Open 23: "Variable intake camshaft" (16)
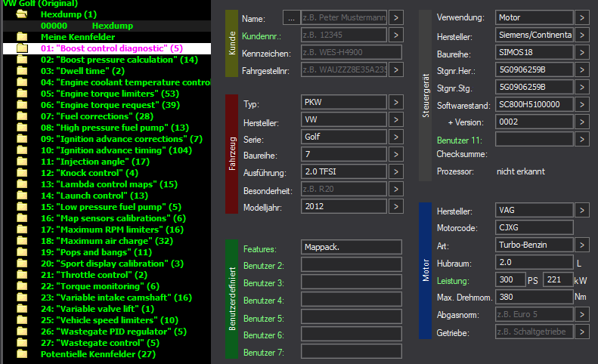This screenshot has width=598, height=364. coord(116,298)
